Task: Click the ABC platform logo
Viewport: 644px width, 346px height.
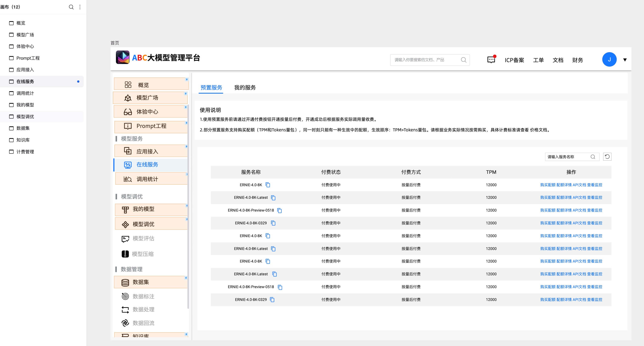Action: (x=122, y=57)
